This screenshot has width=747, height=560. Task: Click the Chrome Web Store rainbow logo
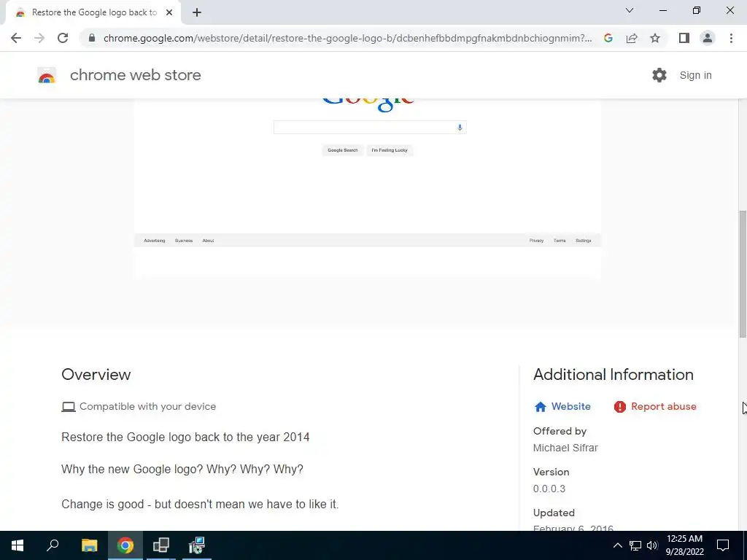pyautogui.click(x=47, y=75)
